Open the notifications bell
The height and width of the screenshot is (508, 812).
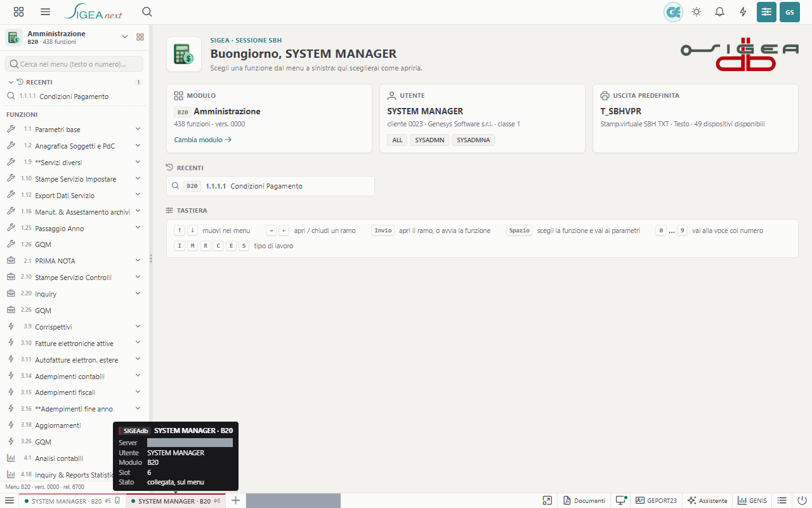click(x=720, y=12)
